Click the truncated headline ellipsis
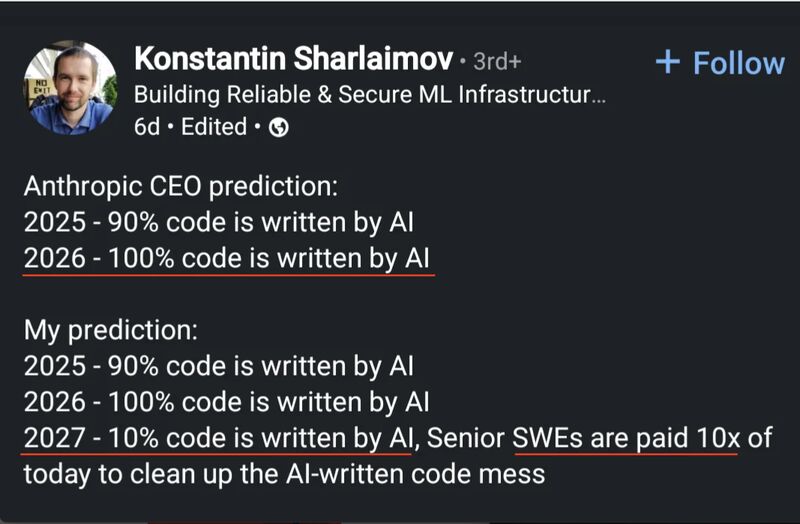Screen dimensions: 800x524 (598, 96)
